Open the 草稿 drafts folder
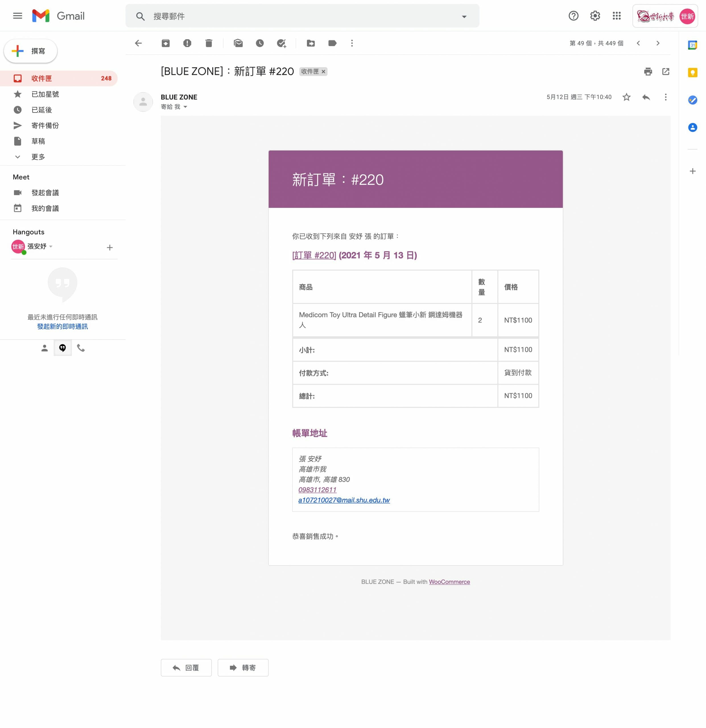 pyautogui.click(x=38, y=141)
